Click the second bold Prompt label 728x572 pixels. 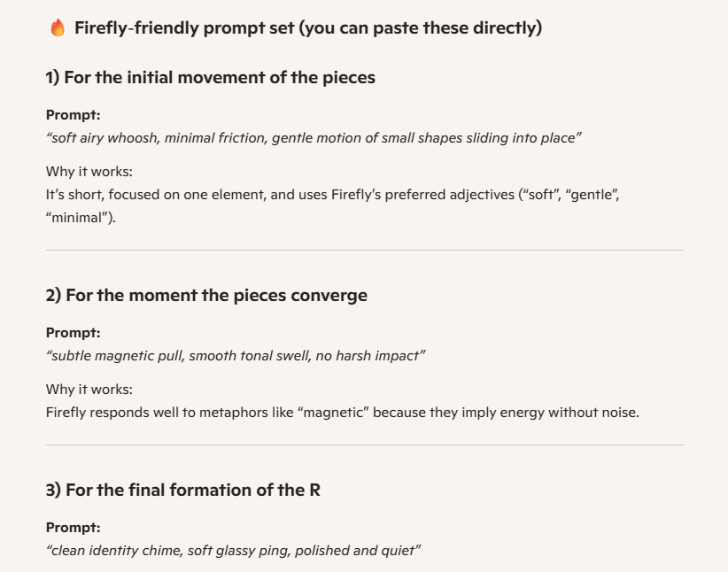[x=73, y=332]
